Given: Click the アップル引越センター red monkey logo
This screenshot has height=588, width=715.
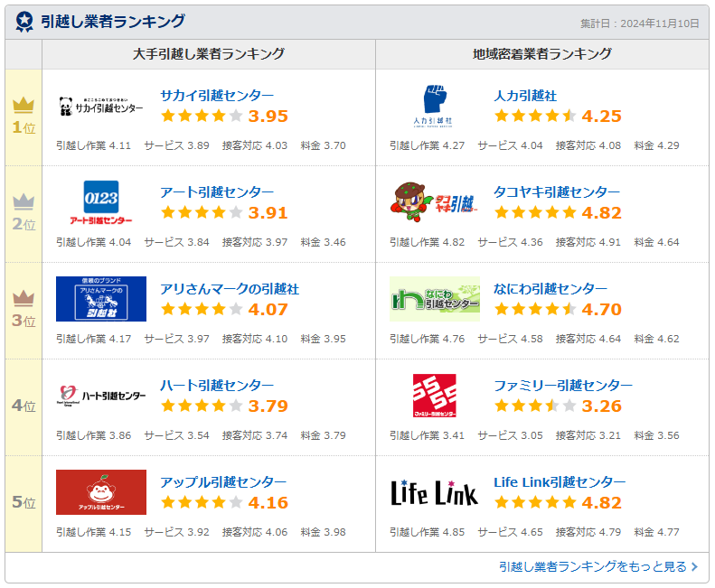Looking at the screenshot, I should click(100, 492).
